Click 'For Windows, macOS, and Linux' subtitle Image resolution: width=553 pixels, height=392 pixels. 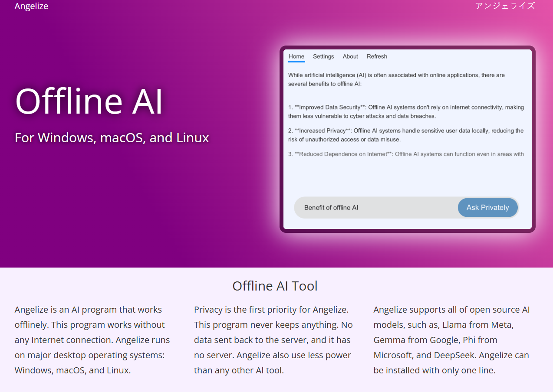pyautogui.click(x=112, y=138)
